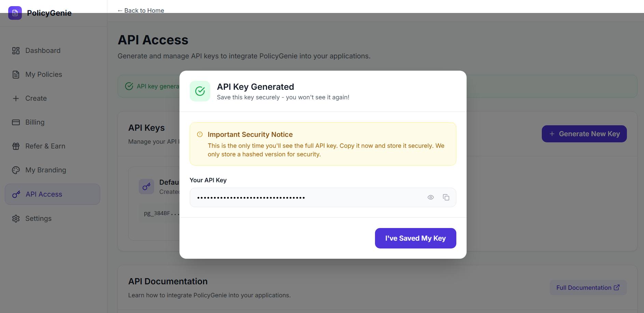The image size is (644, 313).
Task: Open Full Documentation link
Action: pos(588,288)
